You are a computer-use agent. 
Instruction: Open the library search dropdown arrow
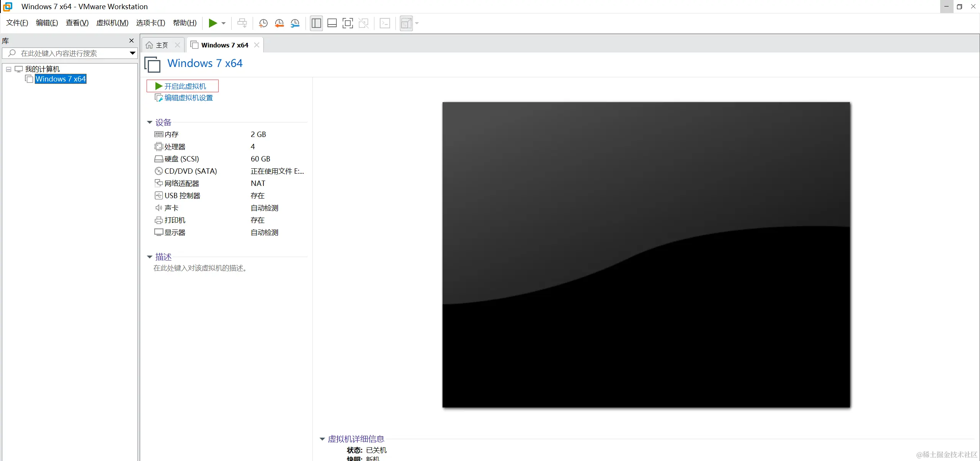tap(132, 53)
